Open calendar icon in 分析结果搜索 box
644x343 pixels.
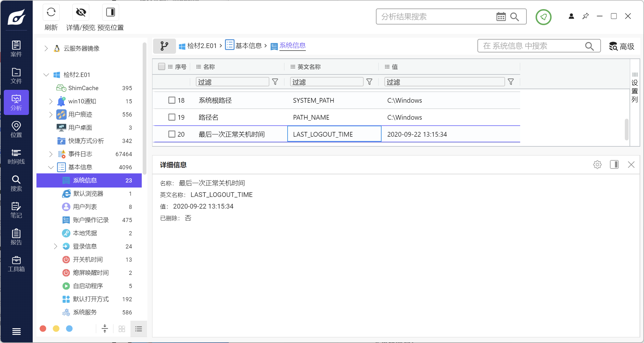(501, 17)
